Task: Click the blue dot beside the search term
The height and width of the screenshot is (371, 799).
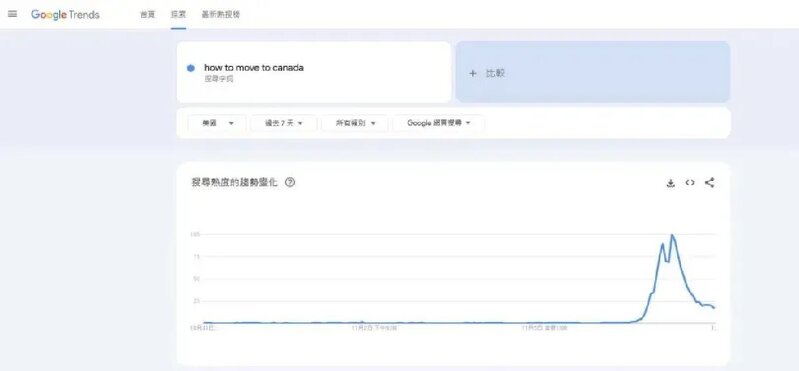Action: coord(191,68)
